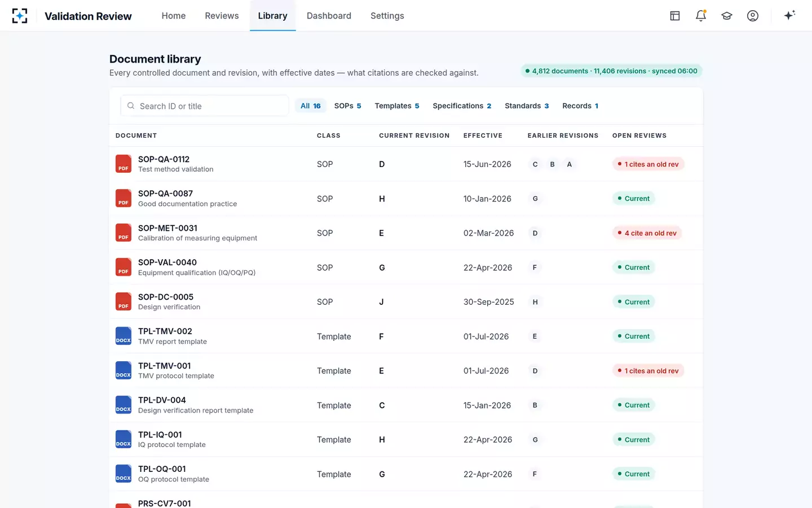Filter by SOPs 5
Screen dimensions: 812x508
[347, 106]
